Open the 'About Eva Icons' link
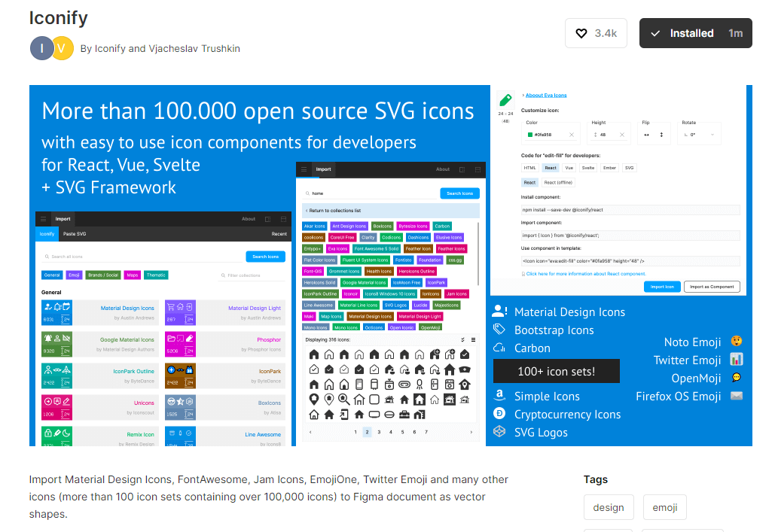The image size is (775, 532). coord(545,96)
